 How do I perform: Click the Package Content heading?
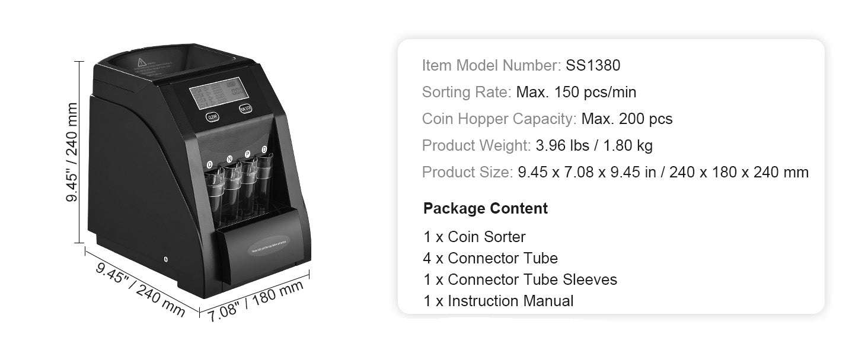click(x=486, y=208)
